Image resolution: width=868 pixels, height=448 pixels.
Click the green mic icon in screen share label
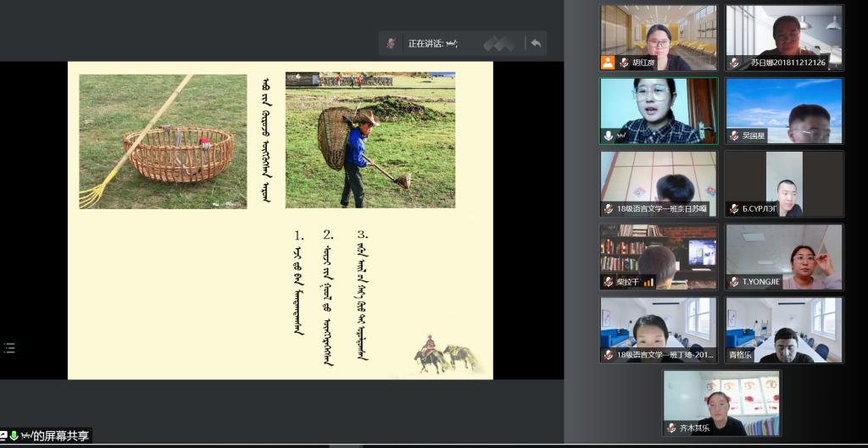(14, 436)
